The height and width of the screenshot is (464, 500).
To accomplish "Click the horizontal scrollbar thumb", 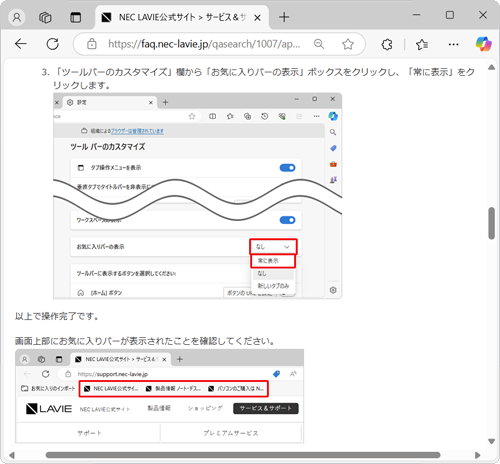I will tap(243, 455).
